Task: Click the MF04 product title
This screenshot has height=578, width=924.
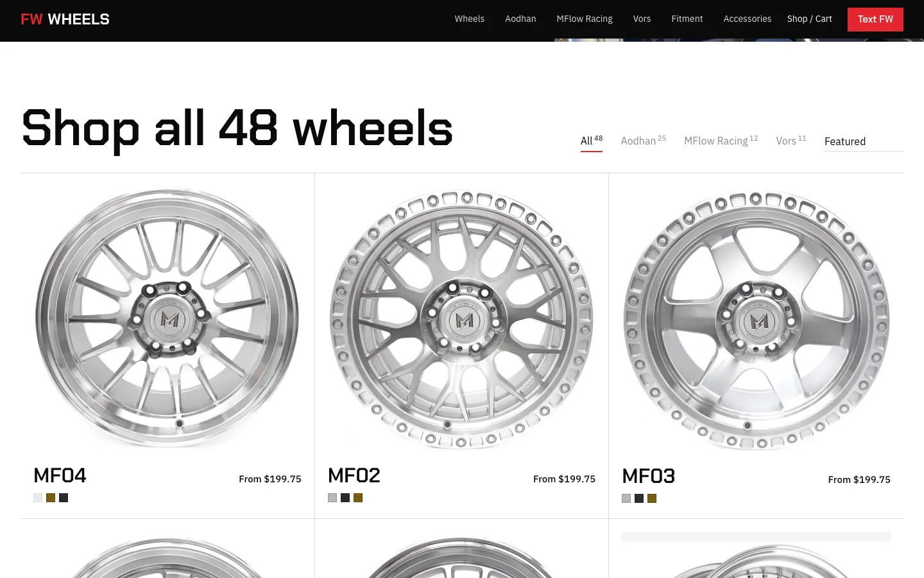Action: [60, 476]
